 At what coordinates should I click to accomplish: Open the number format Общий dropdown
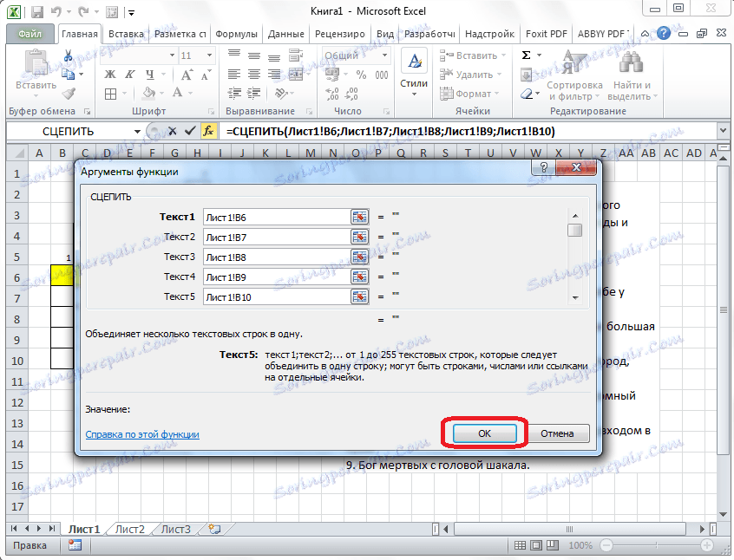coord(384,55)
